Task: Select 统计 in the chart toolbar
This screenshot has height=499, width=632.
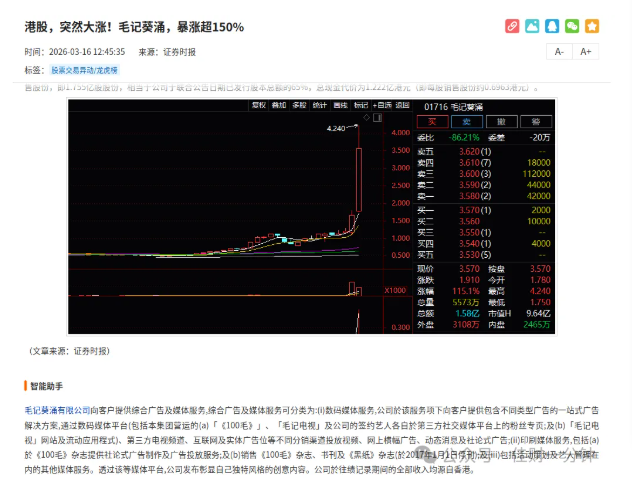Action: (x=320, y=105)
